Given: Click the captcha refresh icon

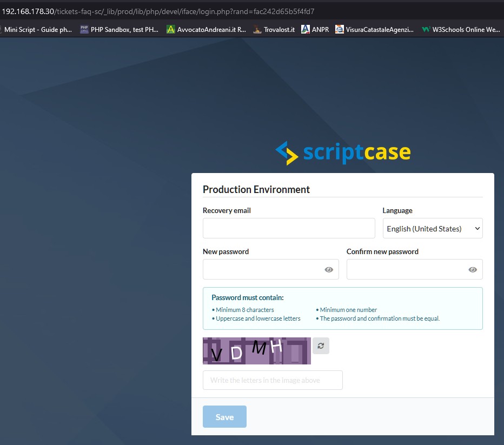Looking at the screenshot, I should [x=321, y=346].
